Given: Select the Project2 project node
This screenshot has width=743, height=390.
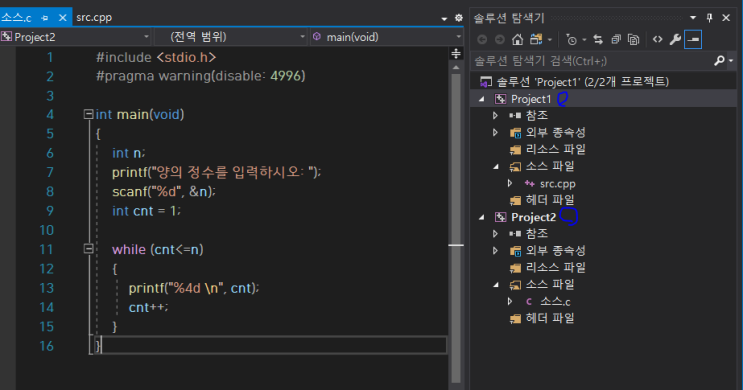Looking at the screenshot, I should coord(534,217).
